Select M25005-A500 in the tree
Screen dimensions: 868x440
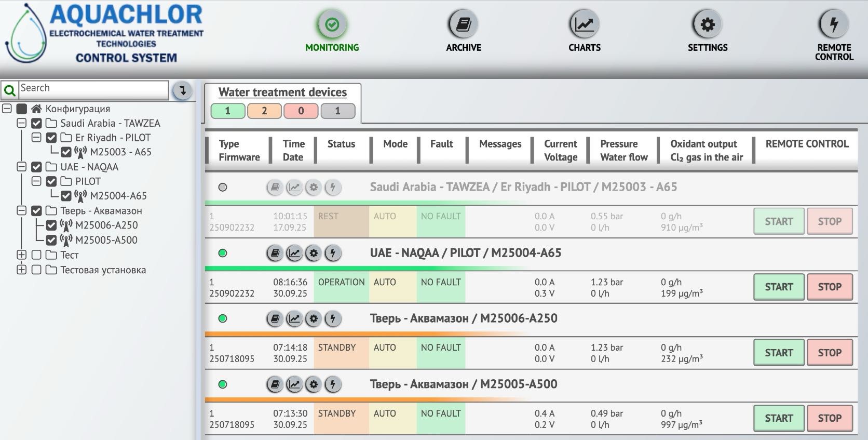[x=106, y=240]
